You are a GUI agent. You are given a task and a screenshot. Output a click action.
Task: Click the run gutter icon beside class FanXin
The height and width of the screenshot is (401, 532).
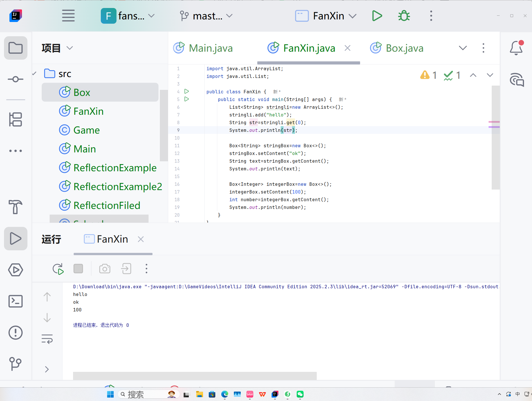[x=186, y=91]
